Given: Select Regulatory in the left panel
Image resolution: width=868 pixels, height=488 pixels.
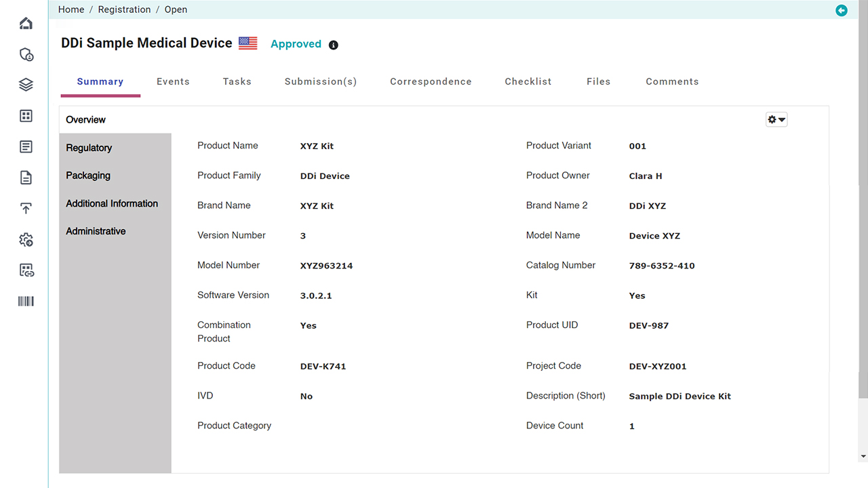Looking at the screenshot, I should pyautogui.click(x=89, y=148).
